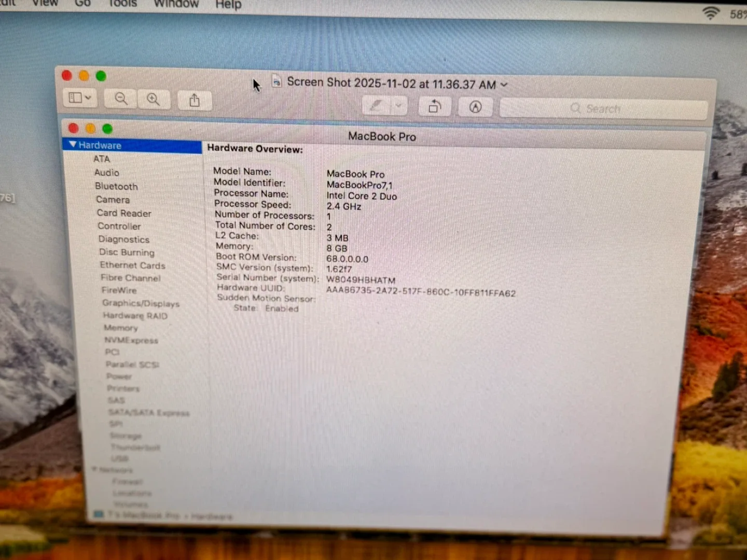Collapse the Hardware section disclosure triangle
This screenshot has width=747, height=560.
pyautogui.click(x=73, y=144)
